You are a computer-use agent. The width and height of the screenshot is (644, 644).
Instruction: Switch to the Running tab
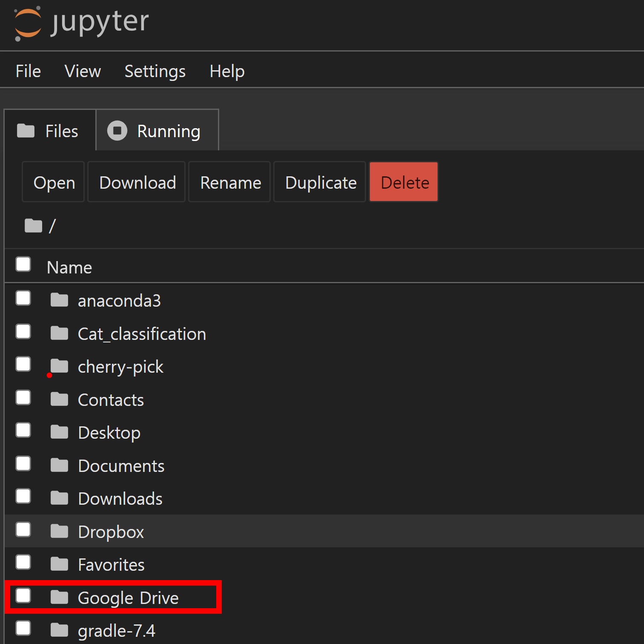point(157,130)
